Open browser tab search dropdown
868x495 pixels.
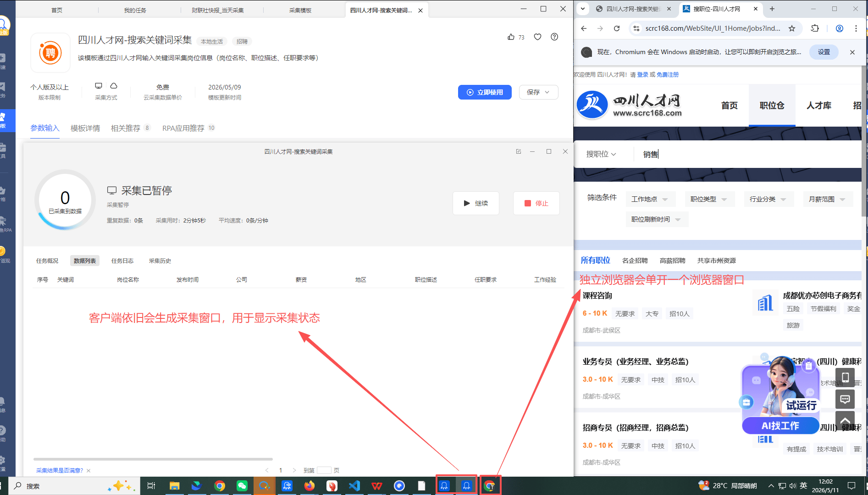coord(582,9)
